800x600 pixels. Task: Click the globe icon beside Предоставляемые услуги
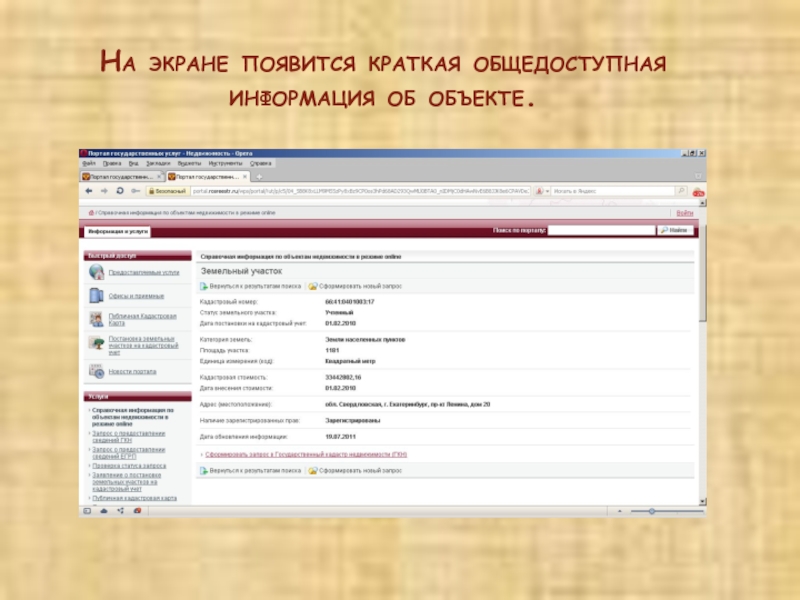pos(96,272)
